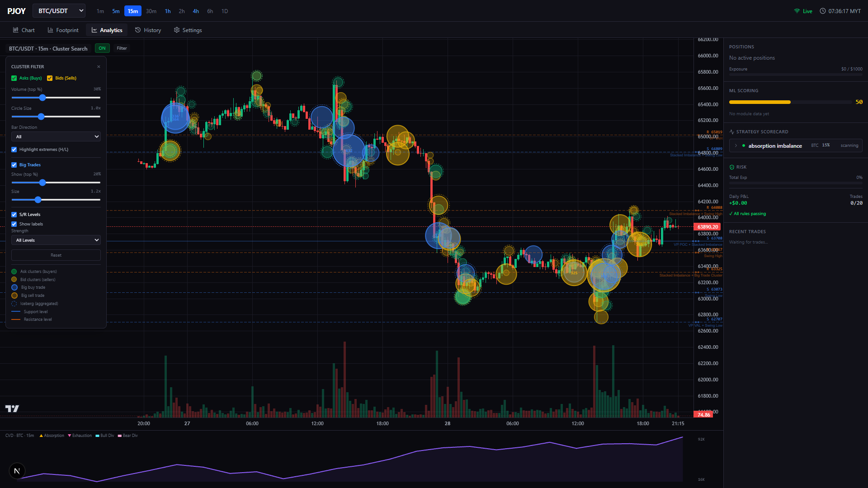Viewport: 868px width, 488px height.
Task: Click the Risk shield icon
Action: [x=732, y=167]
